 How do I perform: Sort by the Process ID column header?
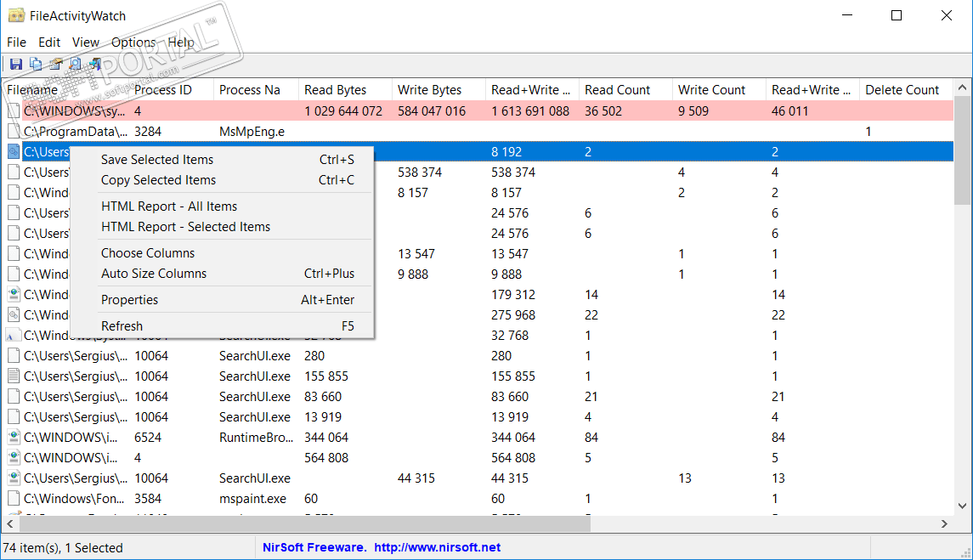pos(171,90)
